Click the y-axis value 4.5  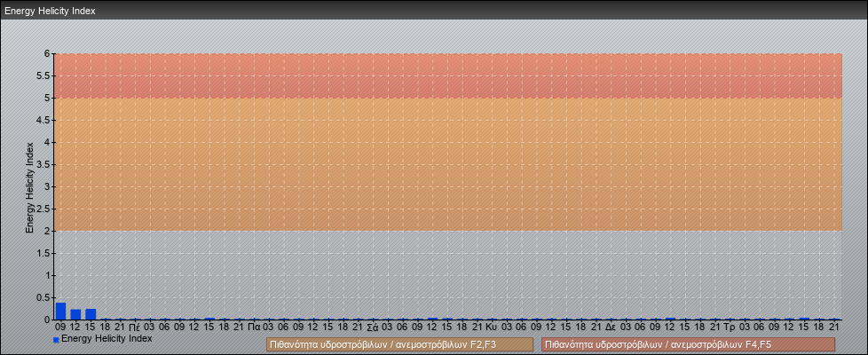click(x=44, y=120)
